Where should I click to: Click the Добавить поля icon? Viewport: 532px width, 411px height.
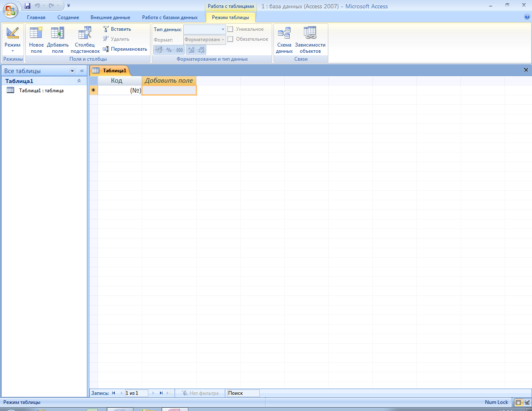[57, 33]
